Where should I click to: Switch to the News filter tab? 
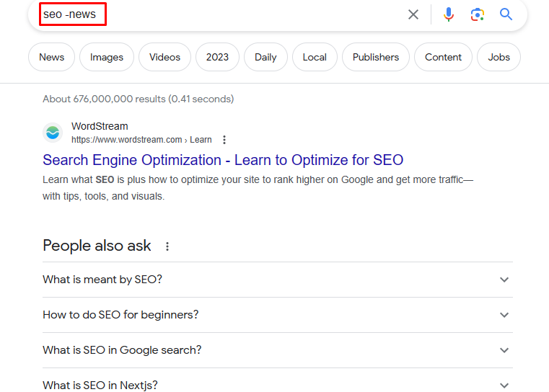point(51,57)
